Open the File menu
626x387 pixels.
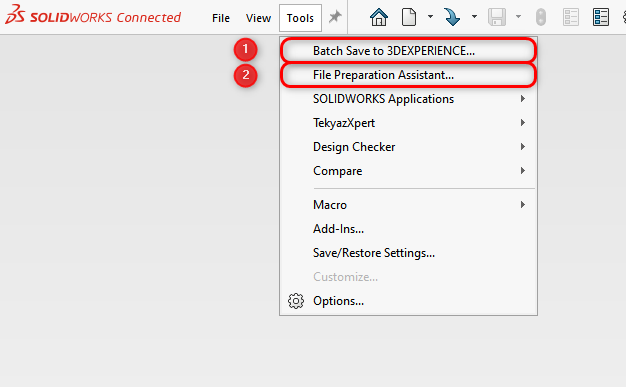pyautogui.click(x=221, y=18)
